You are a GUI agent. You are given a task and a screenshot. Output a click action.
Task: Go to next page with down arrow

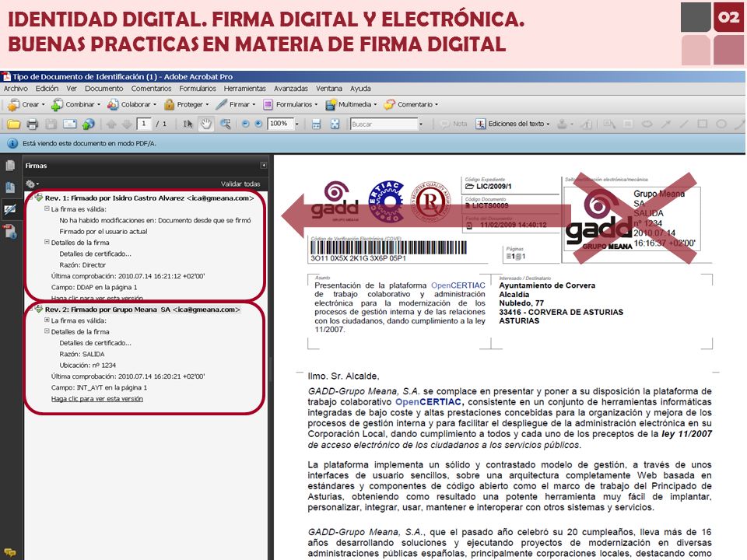point(127,124)
